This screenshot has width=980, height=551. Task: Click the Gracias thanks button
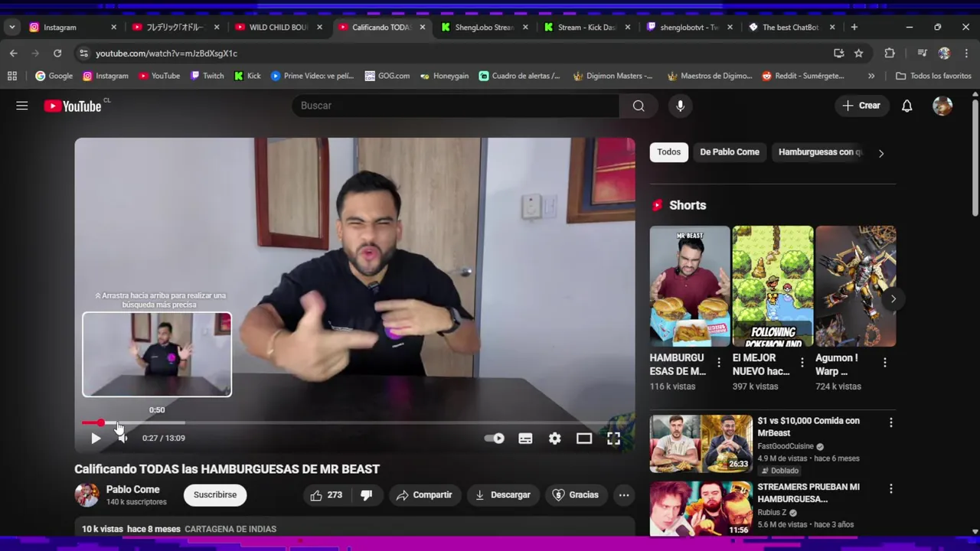[576, 495]
